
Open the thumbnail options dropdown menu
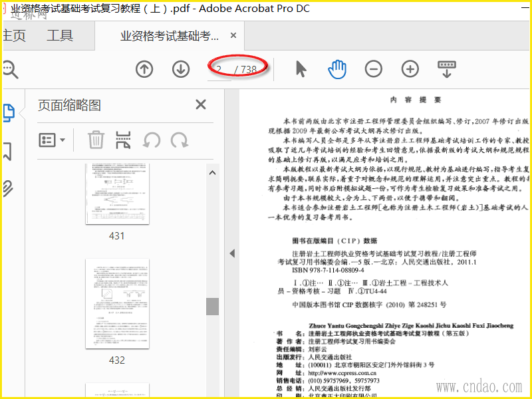pos(52,140)
